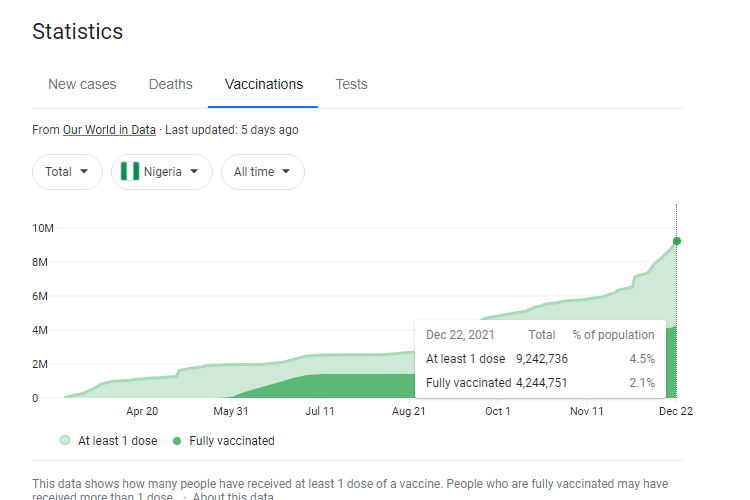Click the Dec 22 date axis label
The image size is (750, 500).
[x=675, y=411]
